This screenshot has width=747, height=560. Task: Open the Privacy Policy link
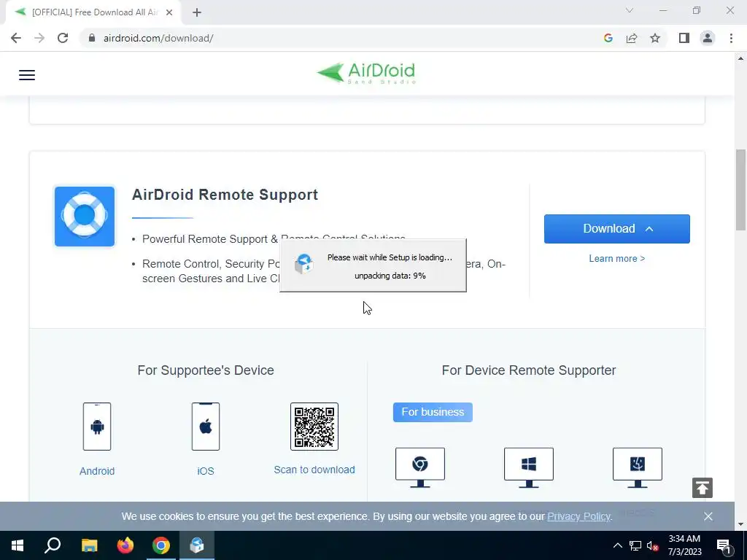click(x=578, y=516)
